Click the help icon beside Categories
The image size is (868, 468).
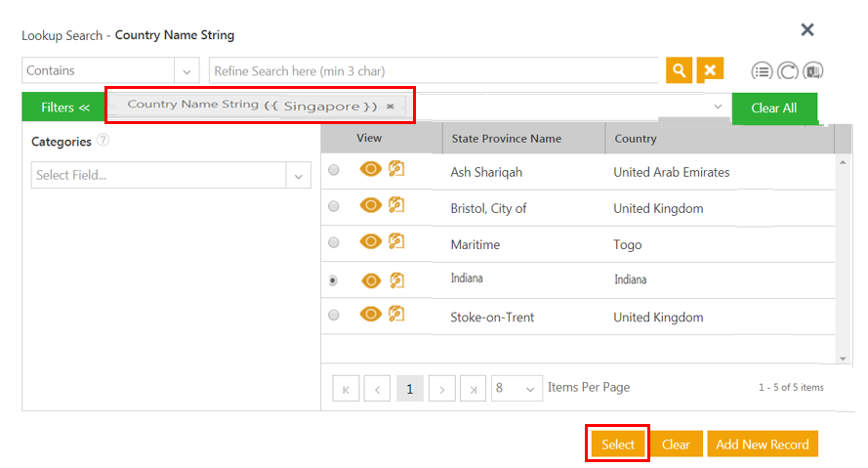coord(103,141)
